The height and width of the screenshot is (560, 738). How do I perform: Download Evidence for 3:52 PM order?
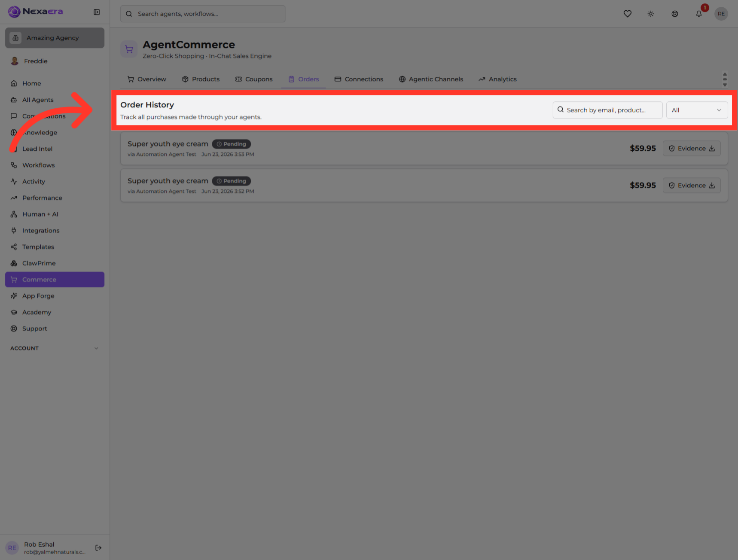(692, 185)
